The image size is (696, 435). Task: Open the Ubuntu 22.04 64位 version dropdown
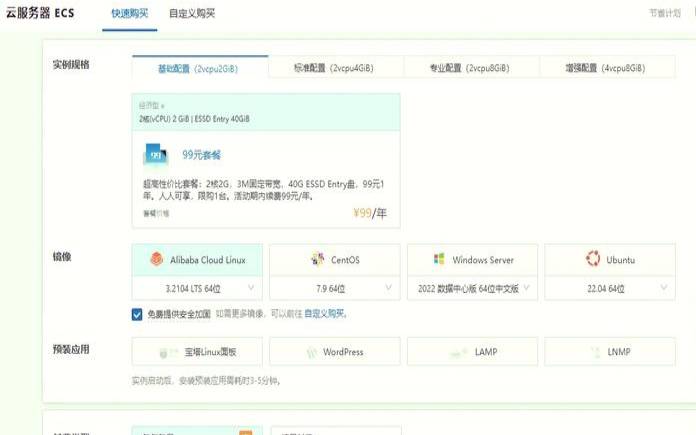[x=662, y=288]
